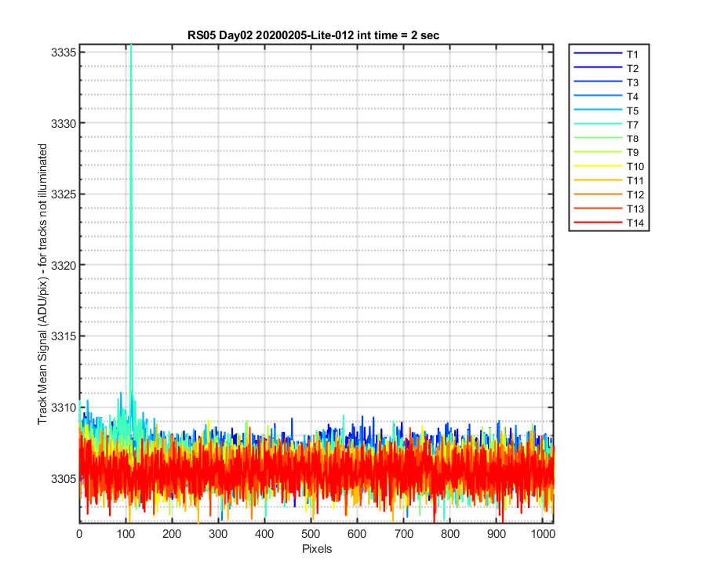Select the T10 legend entry
The height and width of the screenshot is (588, 706).
pos(609,166)
